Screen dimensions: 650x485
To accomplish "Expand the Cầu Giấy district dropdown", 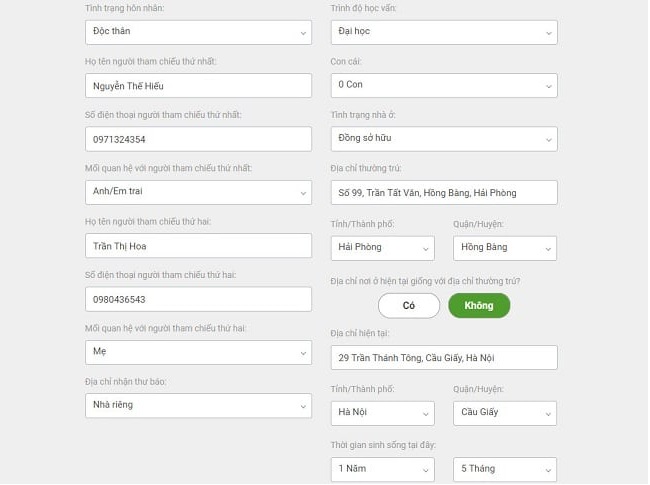I will pos(504,412).
